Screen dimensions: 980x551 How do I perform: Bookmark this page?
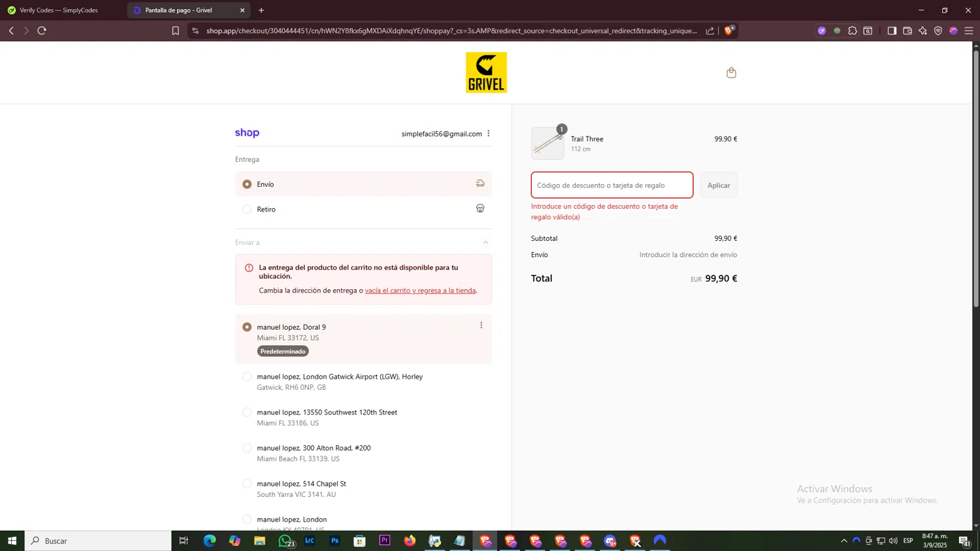[175, 31]
